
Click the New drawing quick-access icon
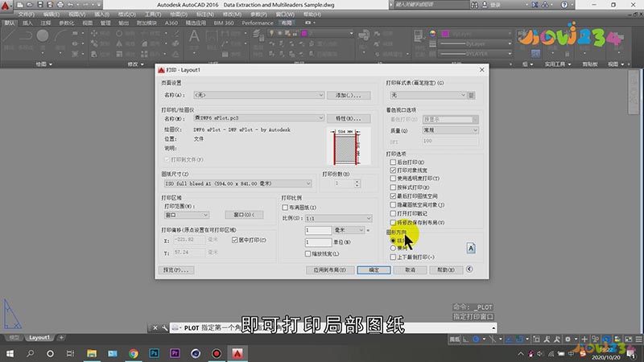(x=19, y=5)
